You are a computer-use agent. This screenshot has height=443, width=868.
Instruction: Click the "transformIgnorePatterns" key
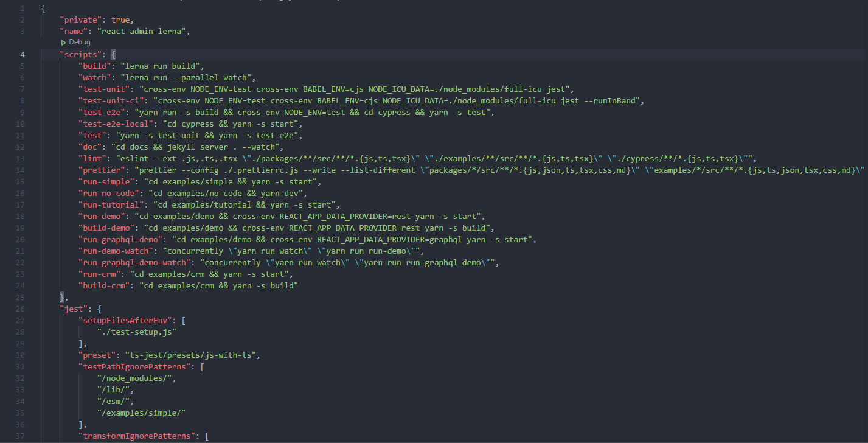click(137, 436)
